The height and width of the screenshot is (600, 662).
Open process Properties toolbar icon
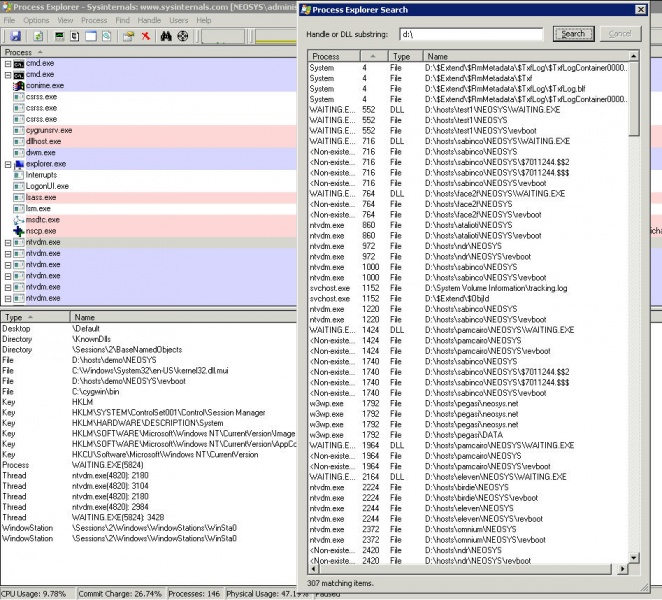[x=128, y=36]
